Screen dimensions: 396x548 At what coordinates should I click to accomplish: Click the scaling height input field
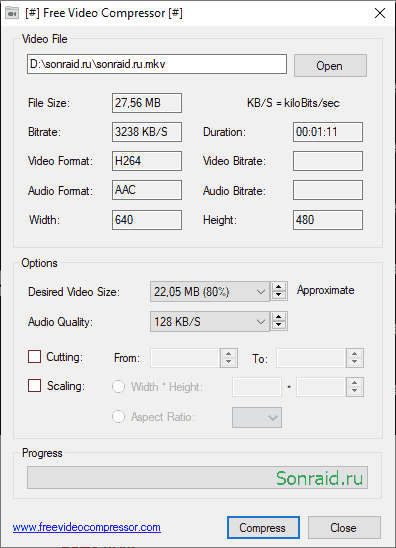point(321,387)
